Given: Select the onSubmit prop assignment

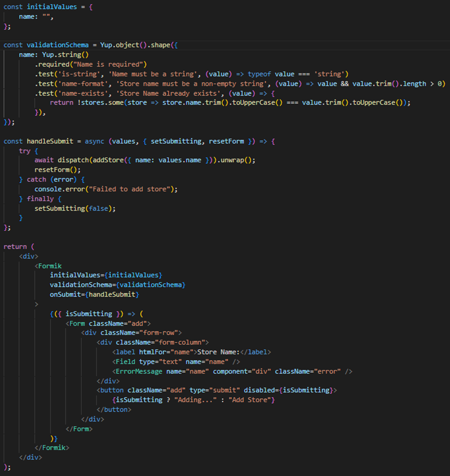Looking at the screenshot, I should pyautogui.click(x=94, y=294).
